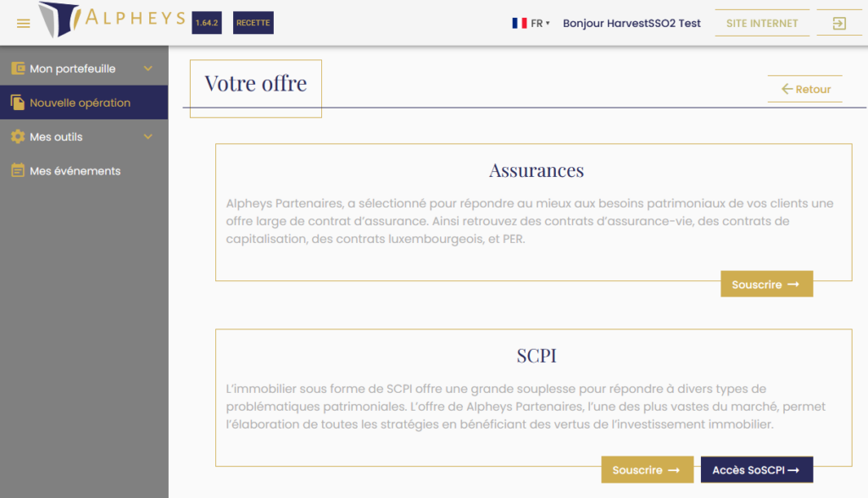Click Souscrire under SCPI
The image size is (868, 498).
click(647, 470)
